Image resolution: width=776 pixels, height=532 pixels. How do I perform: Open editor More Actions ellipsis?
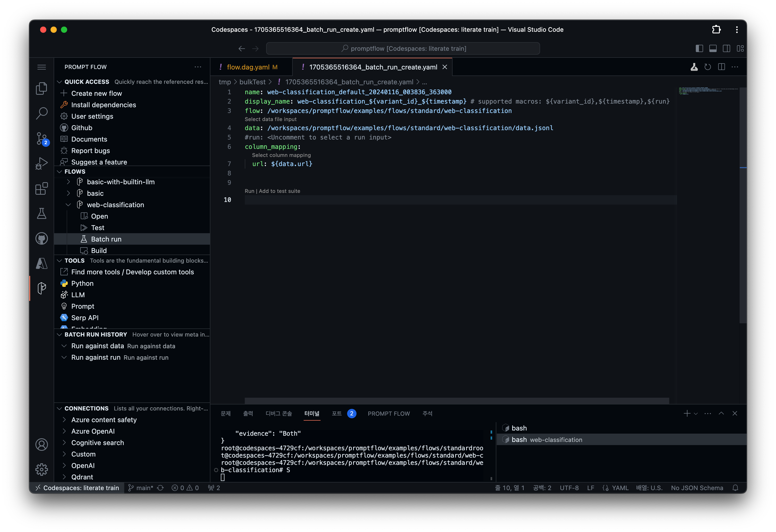coord(735,67)
